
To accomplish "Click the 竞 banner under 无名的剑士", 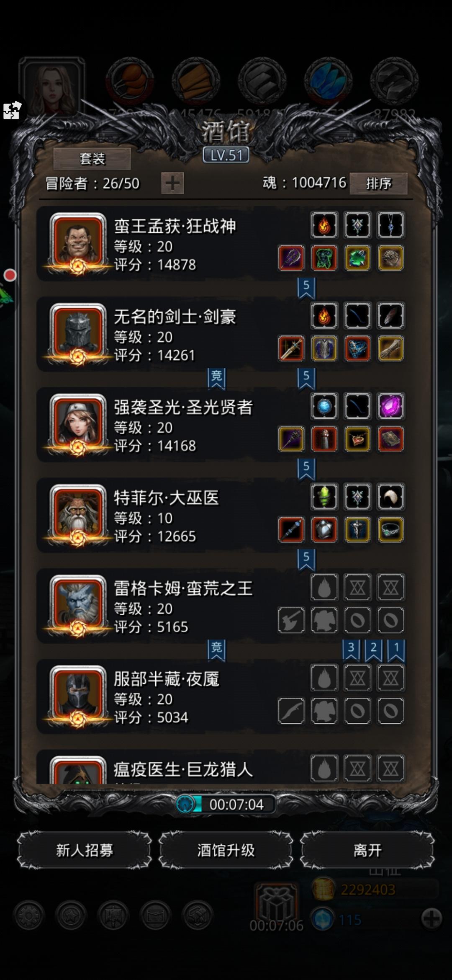I will click(216, 378).
